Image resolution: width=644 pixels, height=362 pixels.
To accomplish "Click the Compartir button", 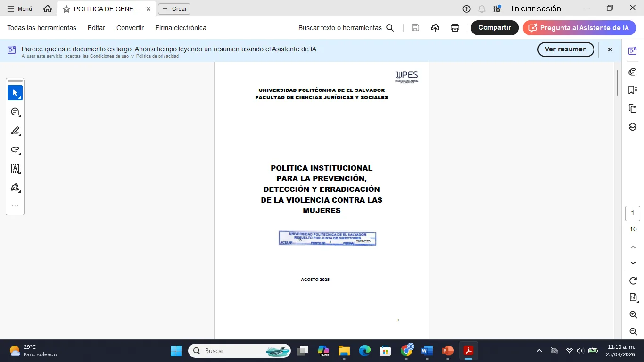I will 495,28.
